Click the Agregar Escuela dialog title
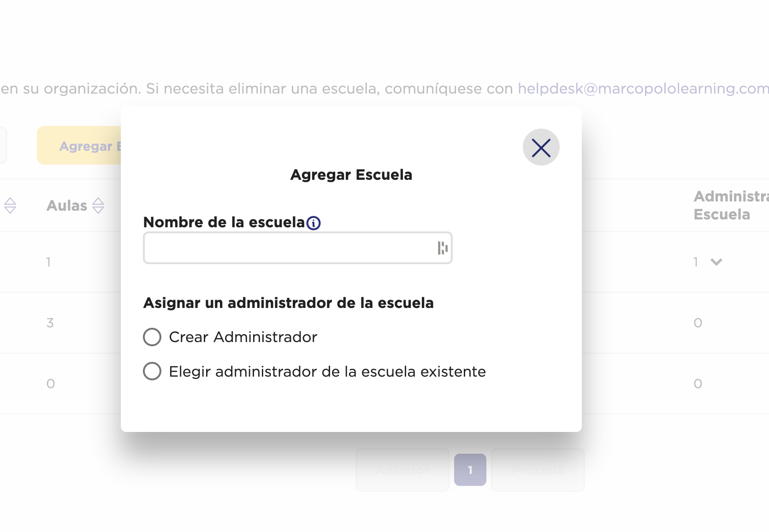Screen dimensions: 769x532 [351, 175]
